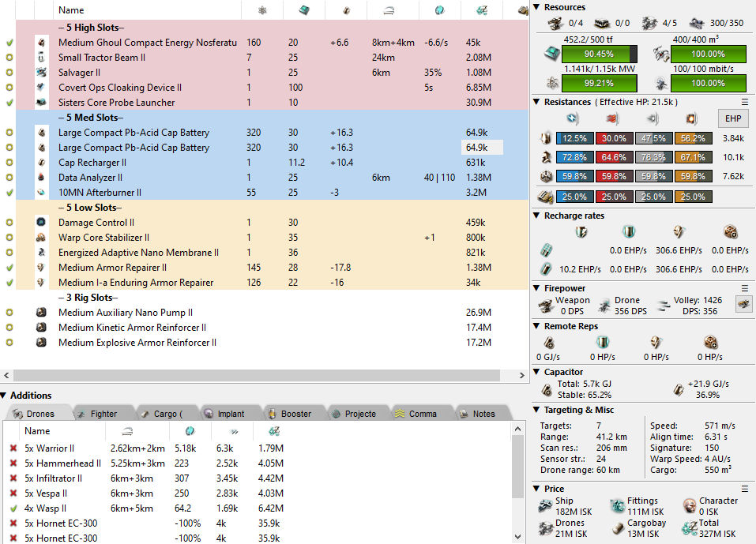Click the firepower view toggle icon button
Image resolution: width=756 pixels, height=544 pixels.
[743, 303]
